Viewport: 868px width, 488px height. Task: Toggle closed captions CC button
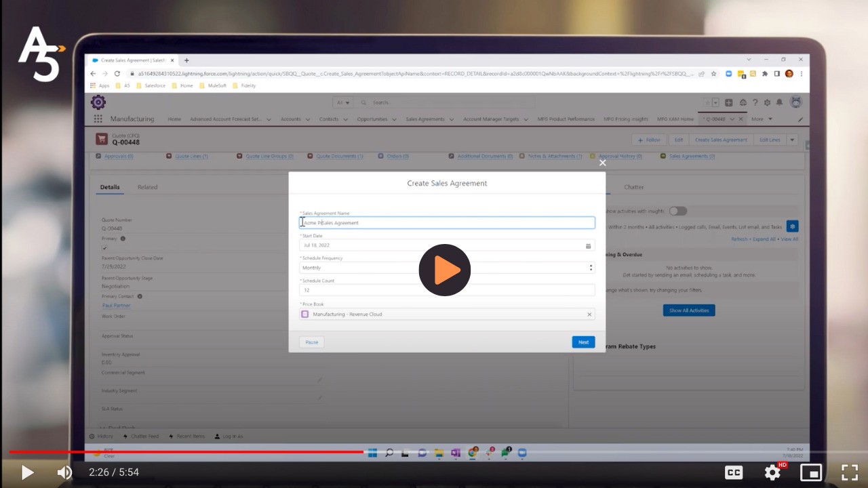click(734, 472)
